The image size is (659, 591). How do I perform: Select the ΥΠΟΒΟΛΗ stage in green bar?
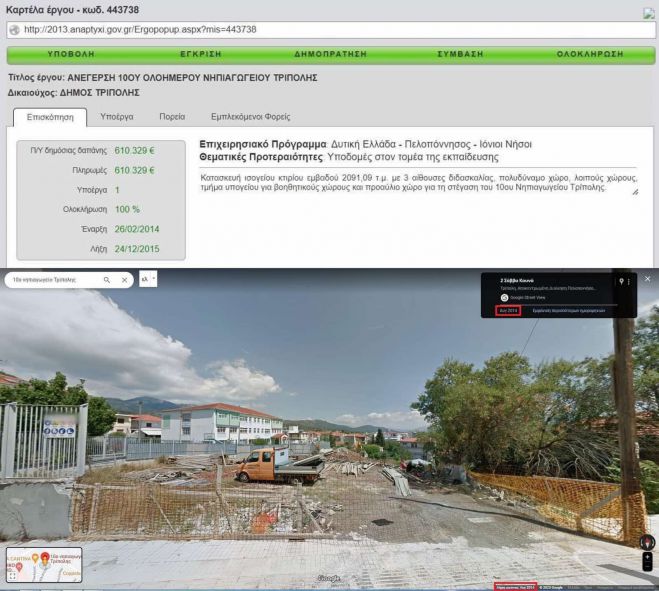(71, 54)
